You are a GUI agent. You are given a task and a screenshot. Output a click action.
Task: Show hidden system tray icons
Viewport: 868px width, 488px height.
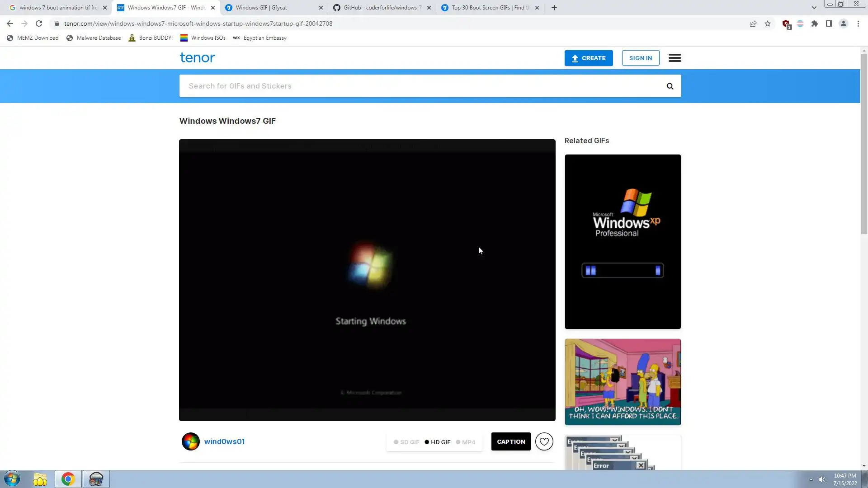(811, 479)
